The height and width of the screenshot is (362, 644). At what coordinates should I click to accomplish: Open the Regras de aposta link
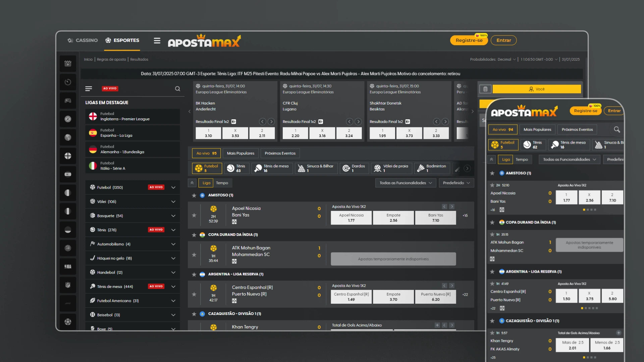[x=111, y=59]
